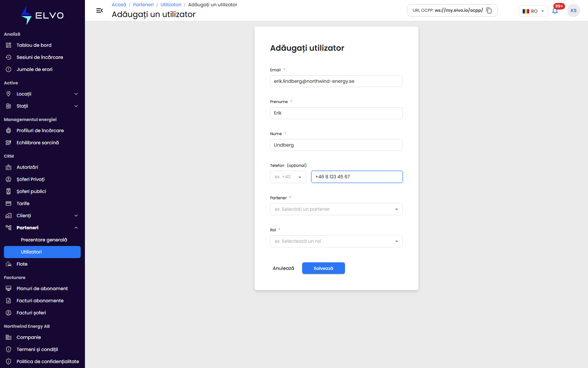Viewport: 588px width, 368px height.
Task: Open the RO language selector
Action: pyautogui.click(x=533, y=11)
